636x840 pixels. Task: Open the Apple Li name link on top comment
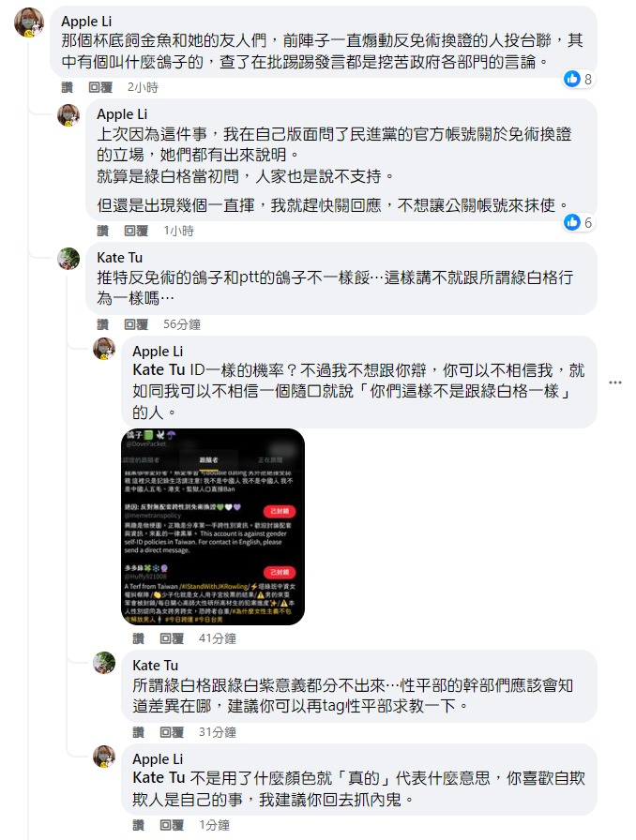pos(86,22)
